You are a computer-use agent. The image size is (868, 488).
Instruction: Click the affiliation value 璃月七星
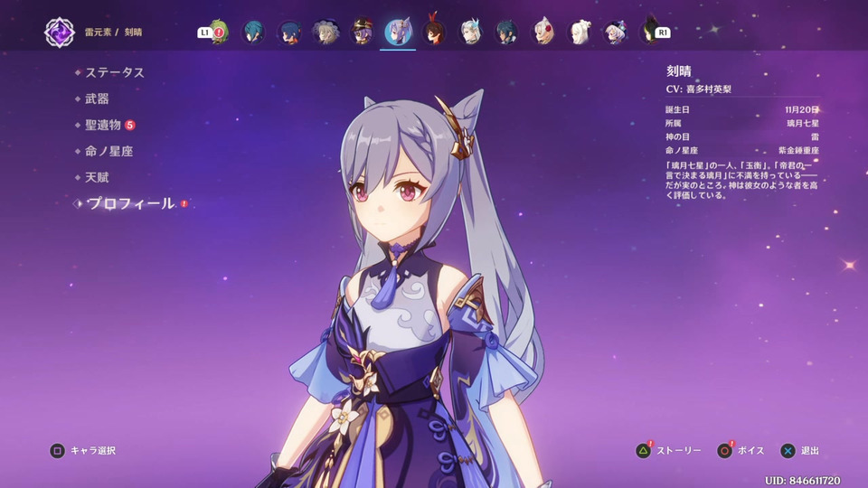pos(803,124)
